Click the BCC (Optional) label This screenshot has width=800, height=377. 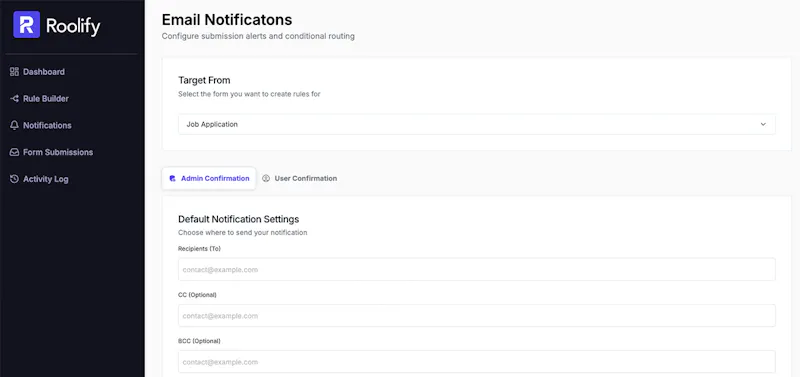[x=199, y=341]
